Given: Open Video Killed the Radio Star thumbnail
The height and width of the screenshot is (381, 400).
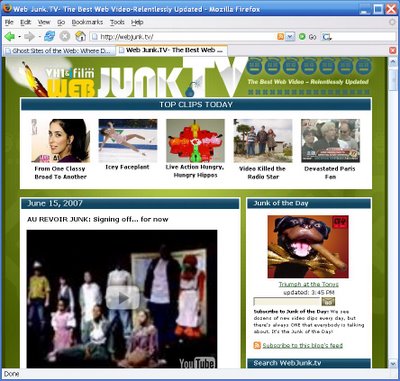Looking at the screenshot, I should point(263,141).
